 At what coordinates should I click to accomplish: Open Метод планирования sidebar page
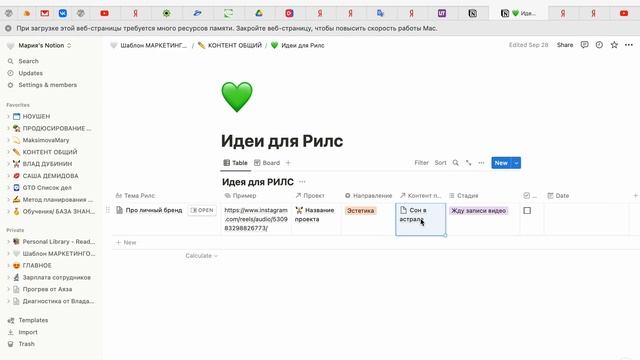tap(53, 200)
